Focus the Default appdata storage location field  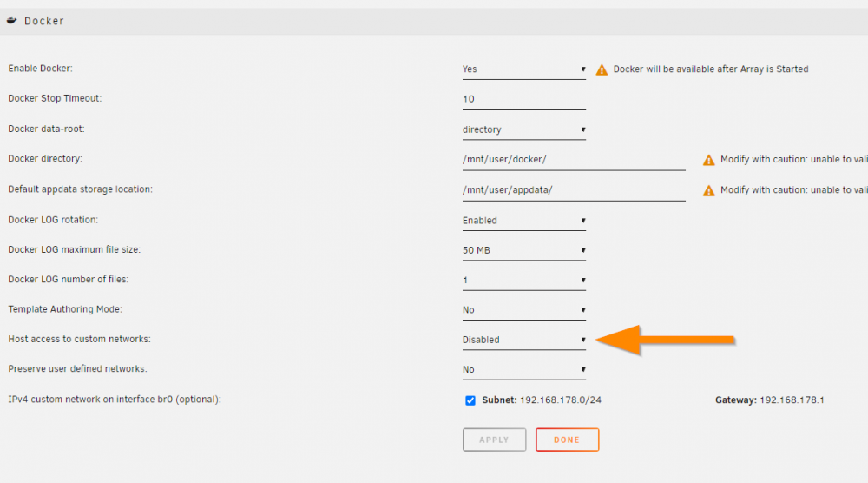[x=574, y=190]
